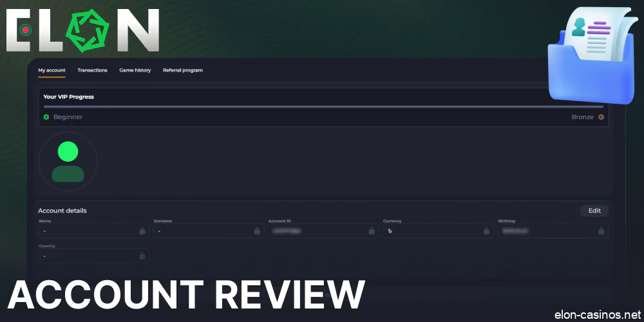The width and height of the screenshot is (644, 322).
Task: Select the Birthday field
Action: [553, 231]
